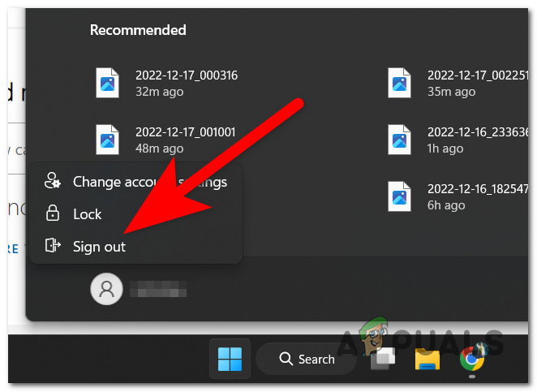537x392 pixels.
Task: Open Google Chrome from the taskbar
Action: point(472,359)
